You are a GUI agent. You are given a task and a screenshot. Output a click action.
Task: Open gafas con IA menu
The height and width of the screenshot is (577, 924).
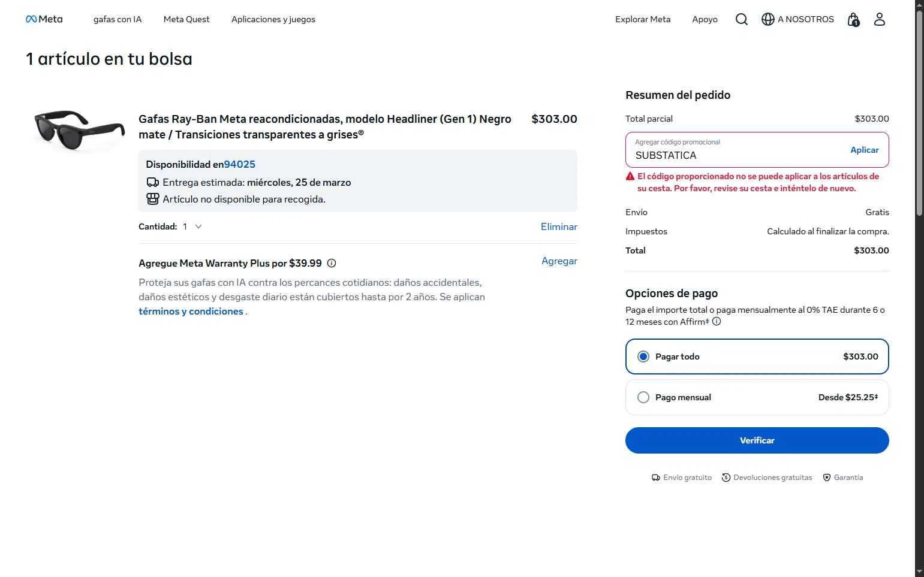pyautogui.click(x=118, y=19)
